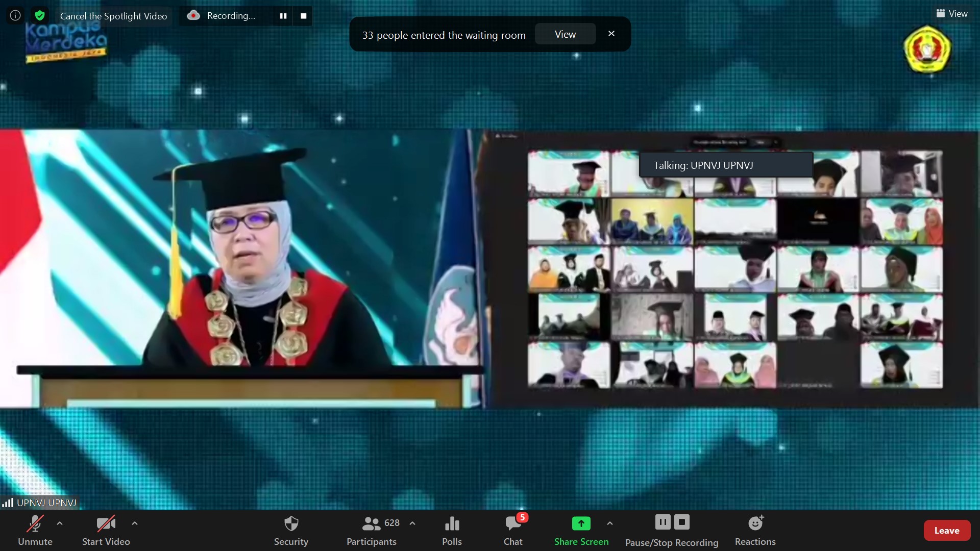Open the Participants panel
980x551 pixels.
click(x=372, y=530)
